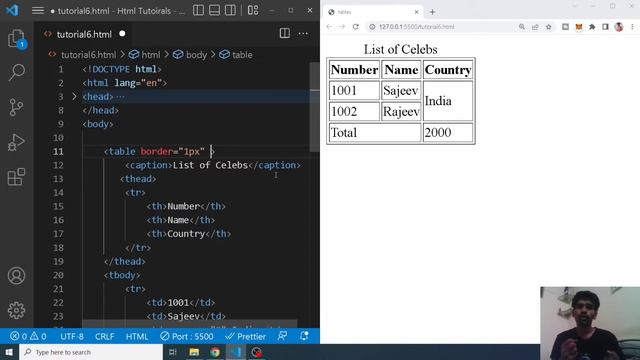The image size is (640, 360).
Task: Click the India cell in the browser table
Action: 448,101
